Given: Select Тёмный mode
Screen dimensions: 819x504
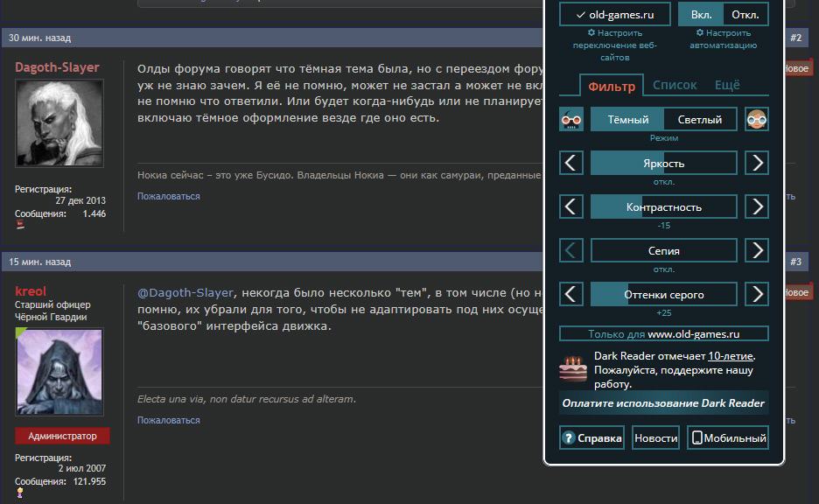Looking at the screenshot, I should point(628,120).
